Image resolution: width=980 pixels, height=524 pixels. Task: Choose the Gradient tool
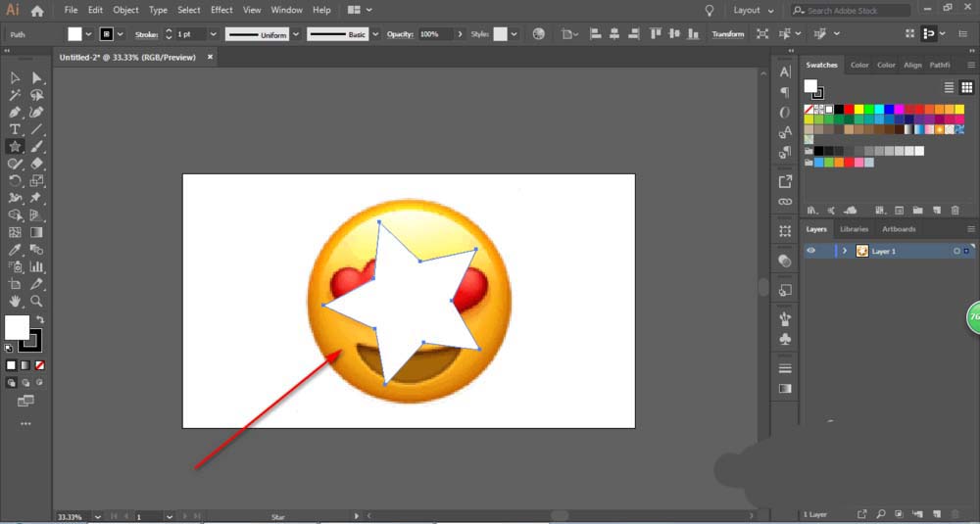(x=37, y=232)
